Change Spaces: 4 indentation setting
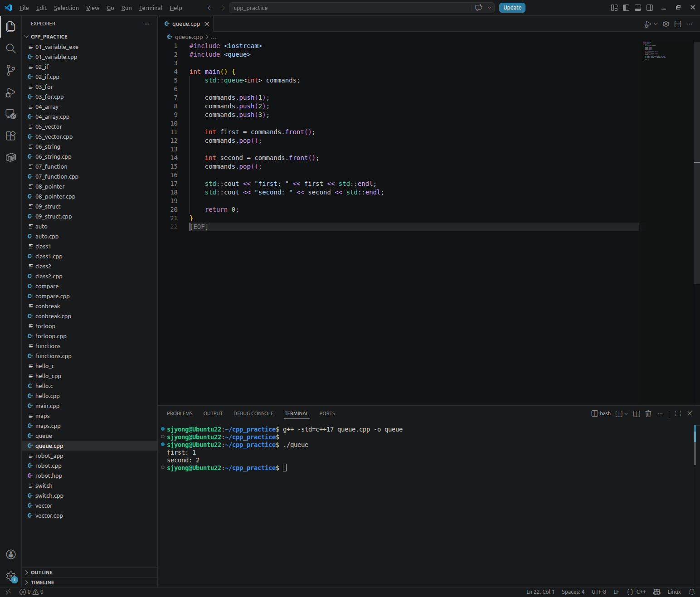Viewport: 700px width, 597px height. (x=573, y=592)
